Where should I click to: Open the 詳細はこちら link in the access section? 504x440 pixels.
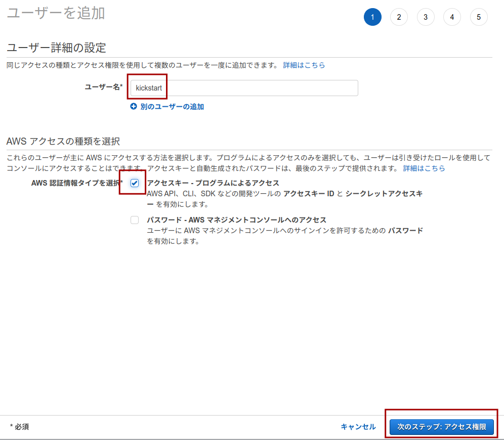424,168
